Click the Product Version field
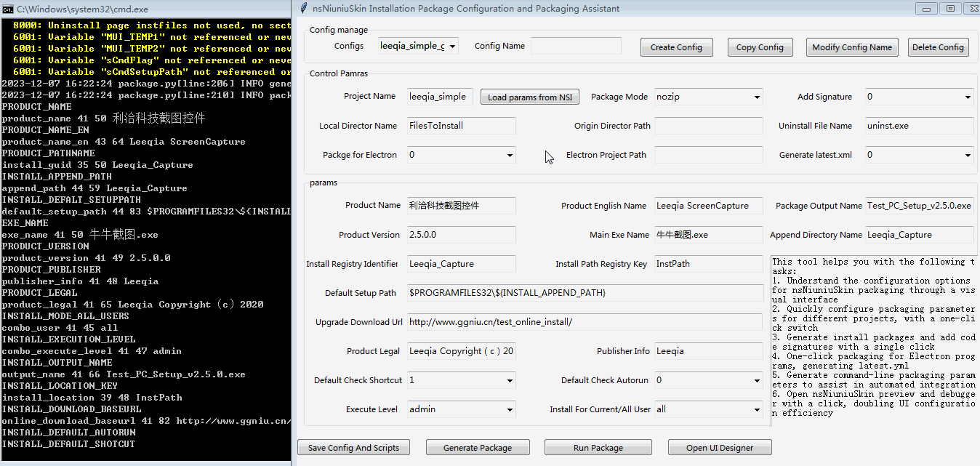 tap(462, 235)
